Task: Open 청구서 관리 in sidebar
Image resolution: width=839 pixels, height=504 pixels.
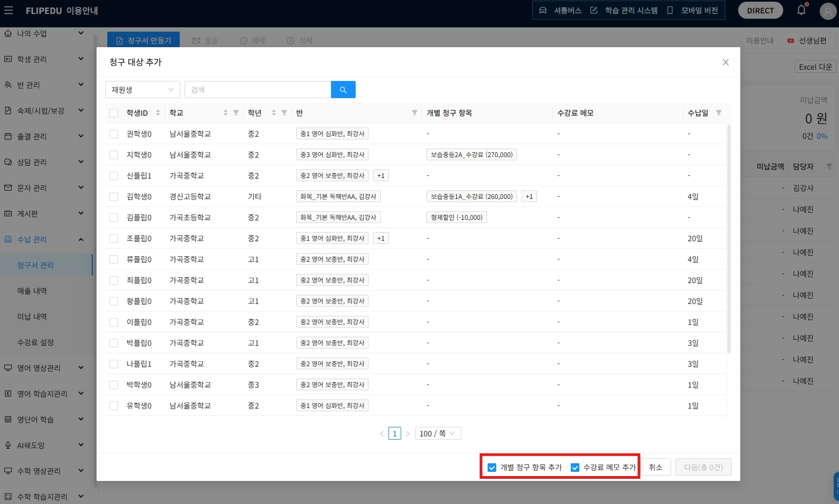Action: [35, 265]
